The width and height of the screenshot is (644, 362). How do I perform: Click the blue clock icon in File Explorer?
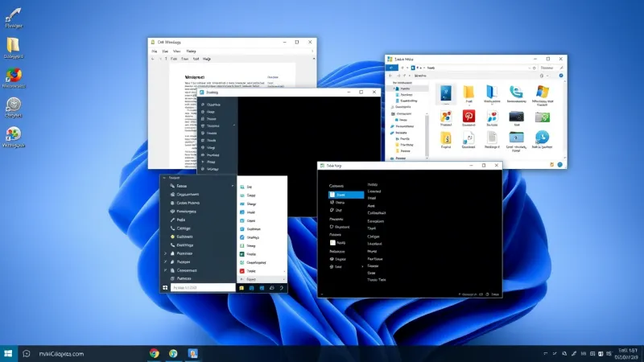click(543, 138)
